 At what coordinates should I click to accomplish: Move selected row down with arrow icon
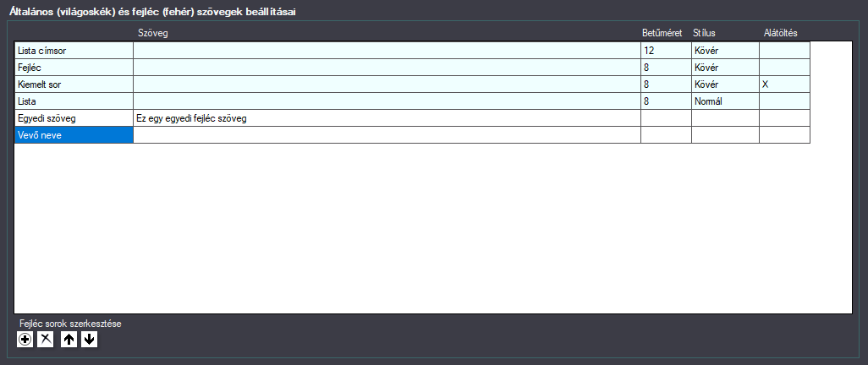89,340
